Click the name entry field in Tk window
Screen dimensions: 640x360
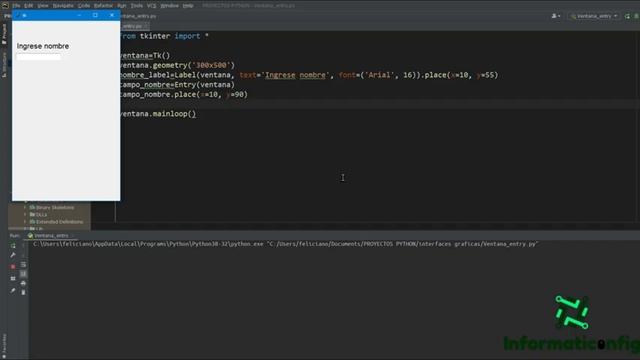[38, 57]
